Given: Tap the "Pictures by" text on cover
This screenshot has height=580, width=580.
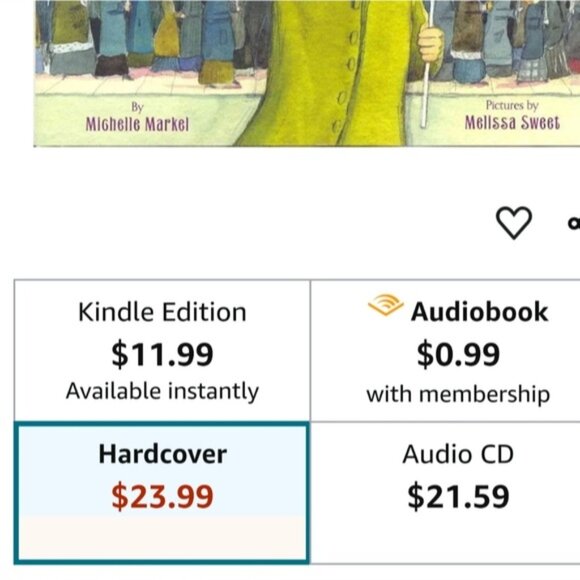Looking at the screenshot, I should [512, 105].
